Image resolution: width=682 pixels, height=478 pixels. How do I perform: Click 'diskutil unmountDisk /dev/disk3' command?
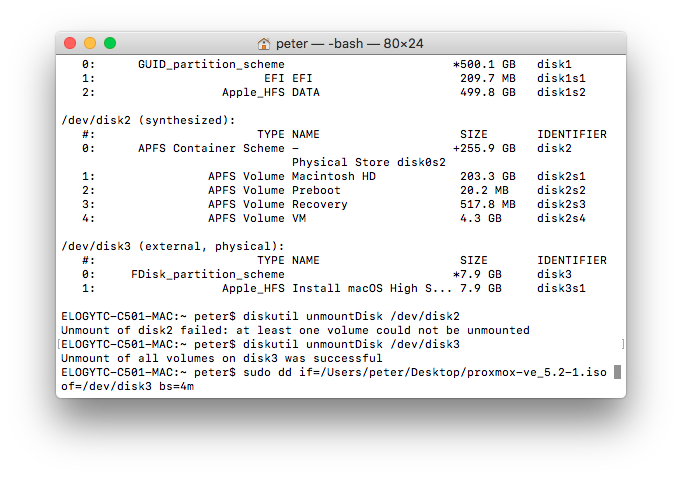click(351, 344)
